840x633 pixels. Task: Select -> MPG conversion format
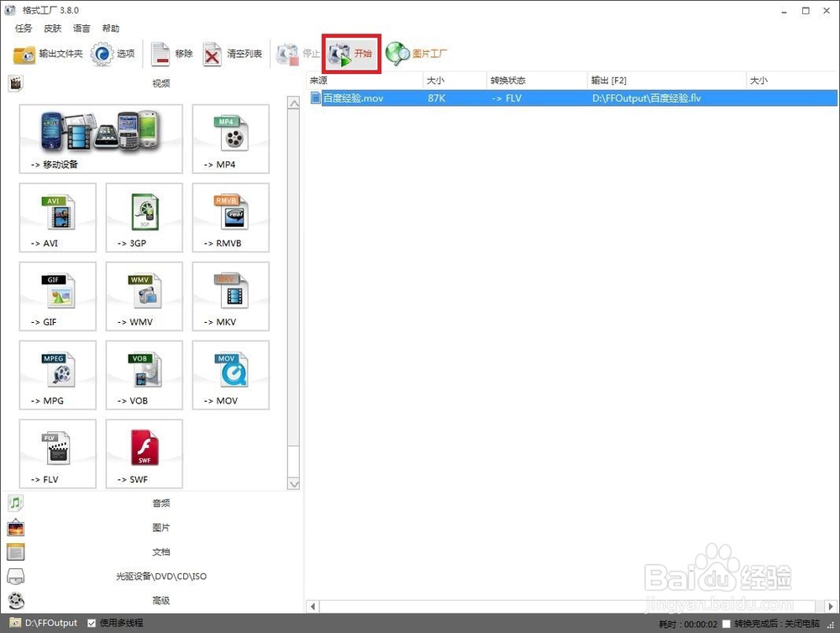click(58, 375)
